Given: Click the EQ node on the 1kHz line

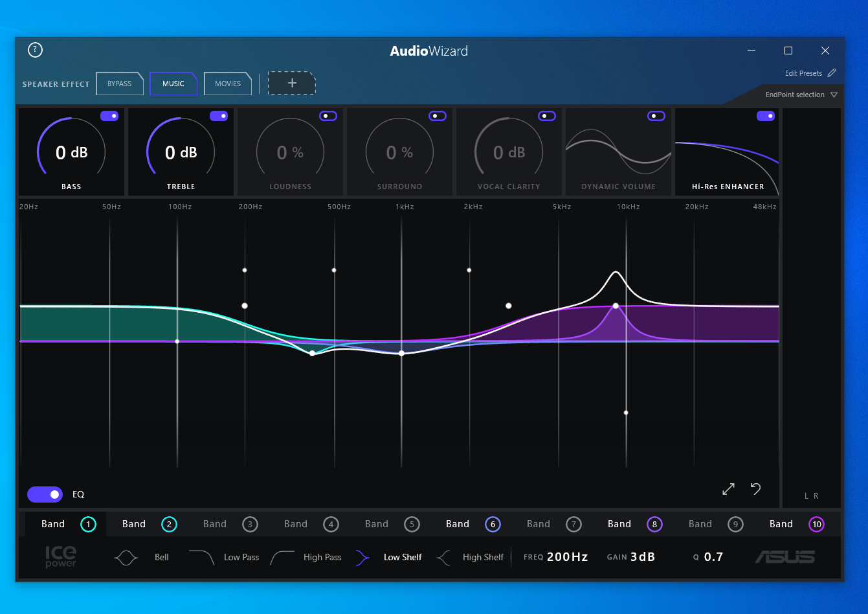Looking at the screenshot, I should [401, 353].
